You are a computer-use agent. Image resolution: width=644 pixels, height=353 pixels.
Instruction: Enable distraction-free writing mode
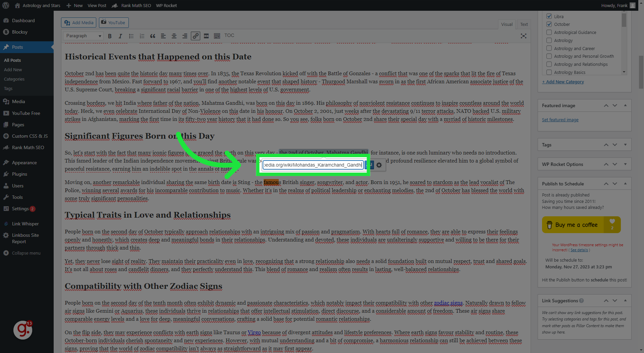pyautogui.click(x=524, y=36)
